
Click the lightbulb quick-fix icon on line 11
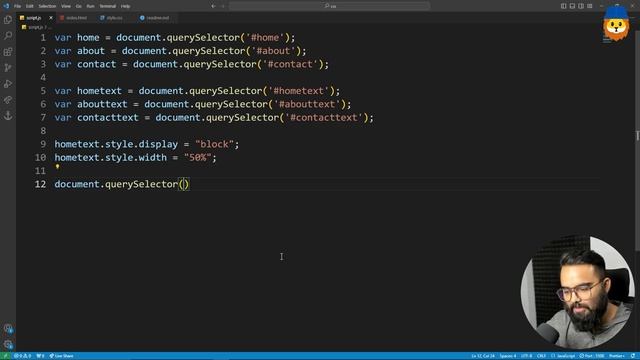click(x=58, y=167)
